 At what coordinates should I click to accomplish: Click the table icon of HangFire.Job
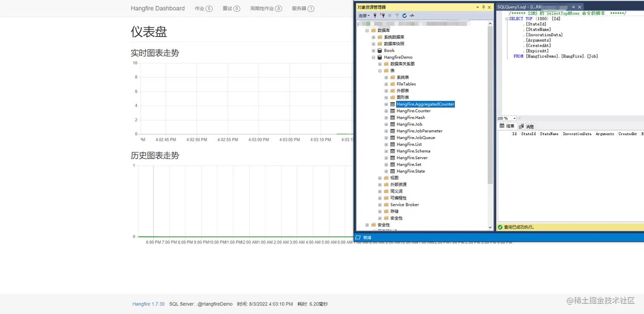[393, 124]
